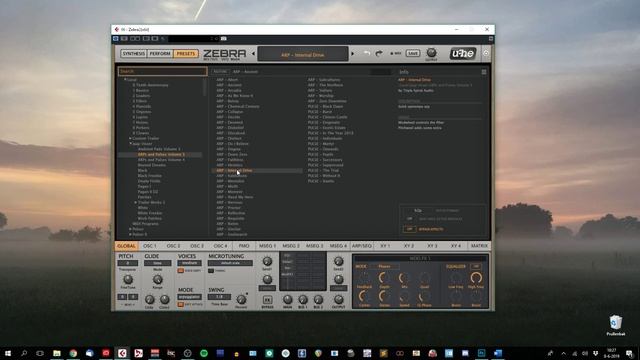The image size is (640, 360).
Task: Open the Pitch transpose dropdown
Action: pos(128,263)
